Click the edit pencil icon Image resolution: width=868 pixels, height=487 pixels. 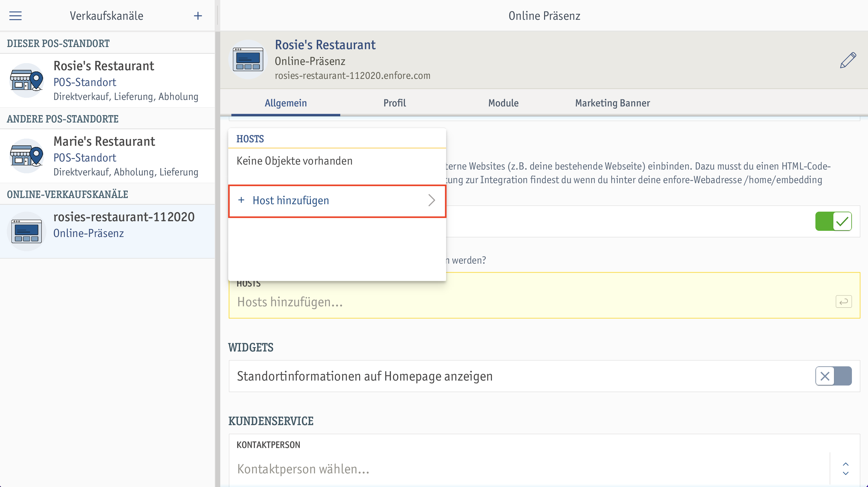click(x=848, y=60)
